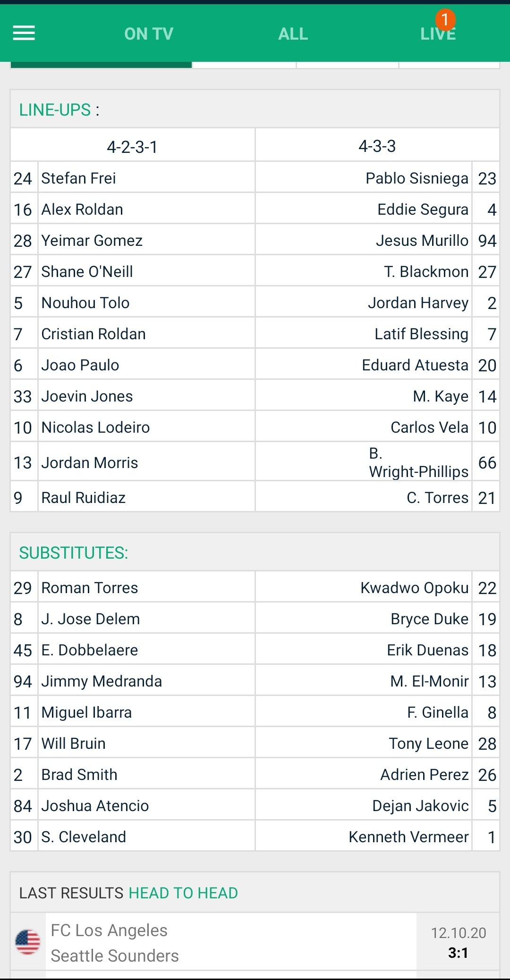This screenshot has width=510, height=980.
Task: Tap the 4-2-3-1 formation header
Action: coord(132,146)
